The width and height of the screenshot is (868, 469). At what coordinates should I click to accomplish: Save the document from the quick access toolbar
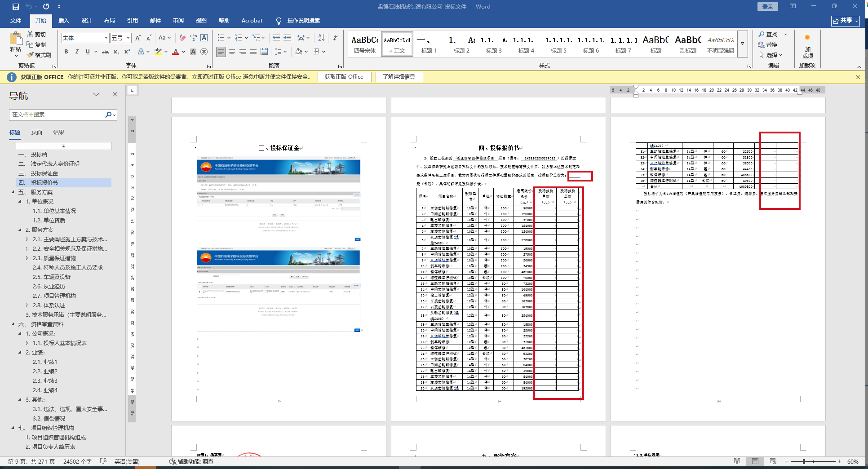click(16, 7)
